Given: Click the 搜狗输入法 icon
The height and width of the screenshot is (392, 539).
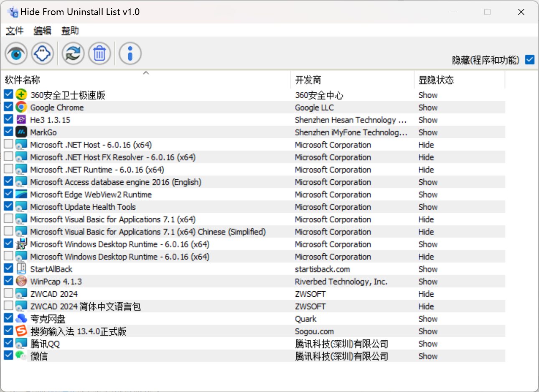Looking at the screenshot, I should (x=21, y=331).
